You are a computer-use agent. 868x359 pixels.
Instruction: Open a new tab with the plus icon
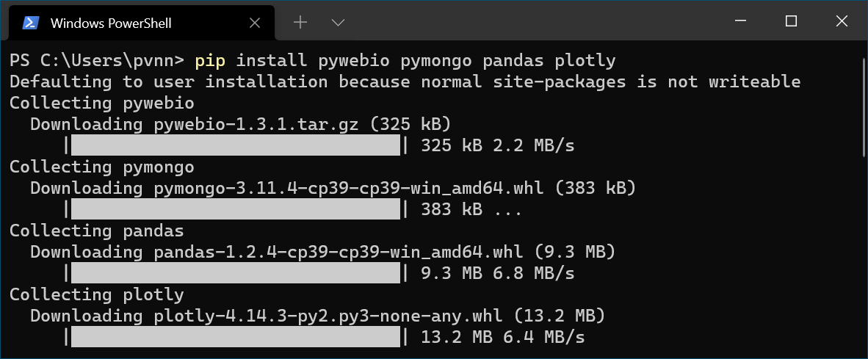pos(300,22)
